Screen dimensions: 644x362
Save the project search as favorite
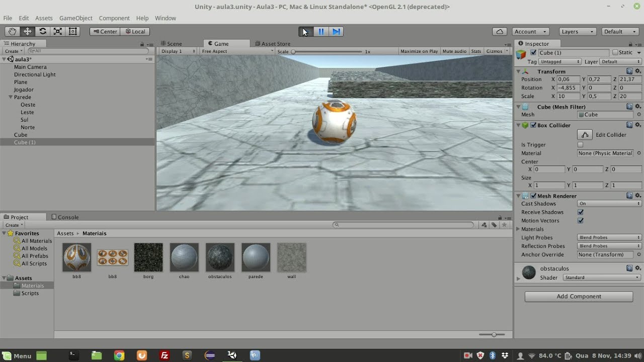tap(504, 225)
